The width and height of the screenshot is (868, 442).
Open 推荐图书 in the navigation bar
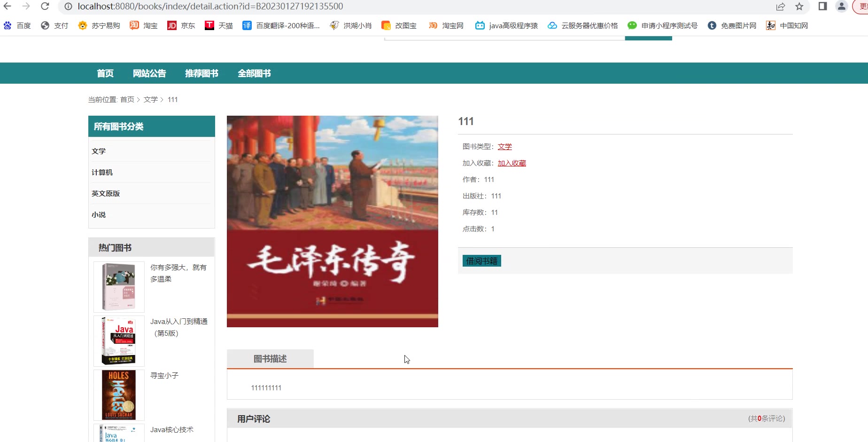(x=201, y=73)
